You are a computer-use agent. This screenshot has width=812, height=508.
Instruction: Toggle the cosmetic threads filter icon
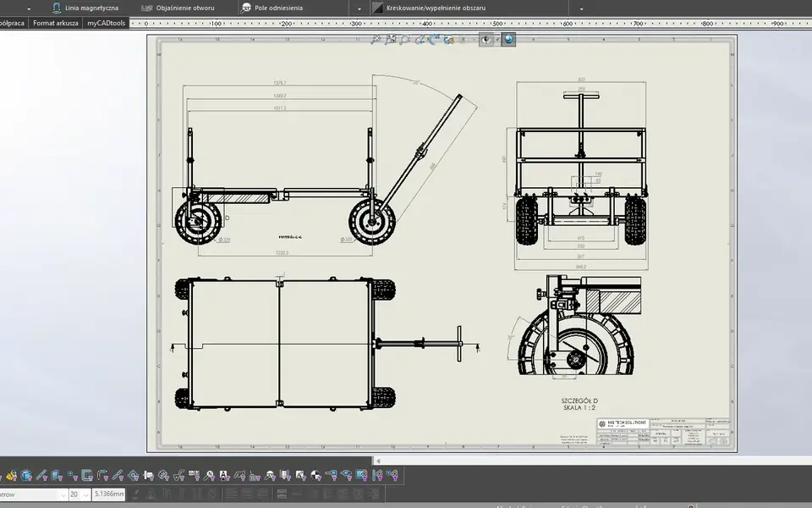point(285,475)
